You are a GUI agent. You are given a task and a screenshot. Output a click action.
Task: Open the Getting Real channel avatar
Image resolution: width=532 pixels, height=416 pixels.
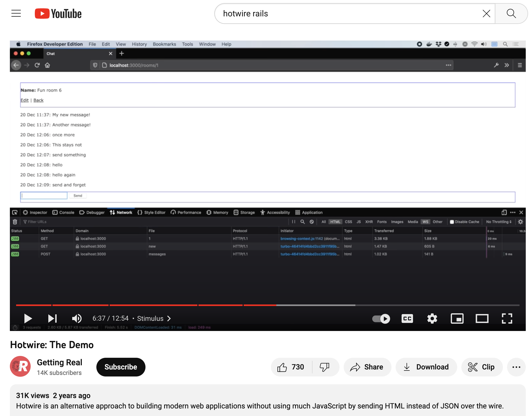pyautogui.click(x=20, y=366)
